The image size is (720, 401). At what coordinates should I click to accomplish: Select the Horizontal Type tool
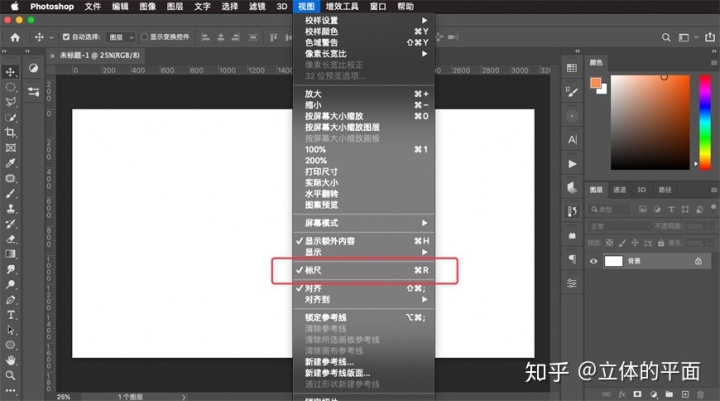pos(10,315)
